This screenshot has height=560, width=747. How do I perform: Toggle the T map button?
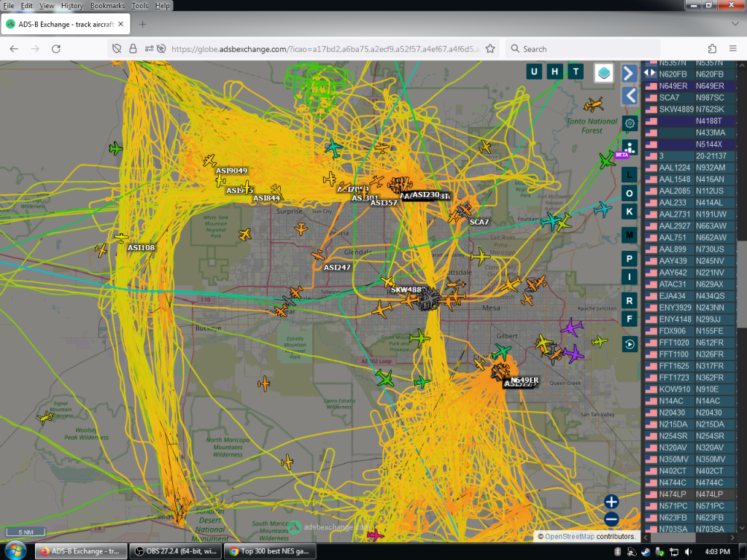pyautogui.click(x=576, y=72)
